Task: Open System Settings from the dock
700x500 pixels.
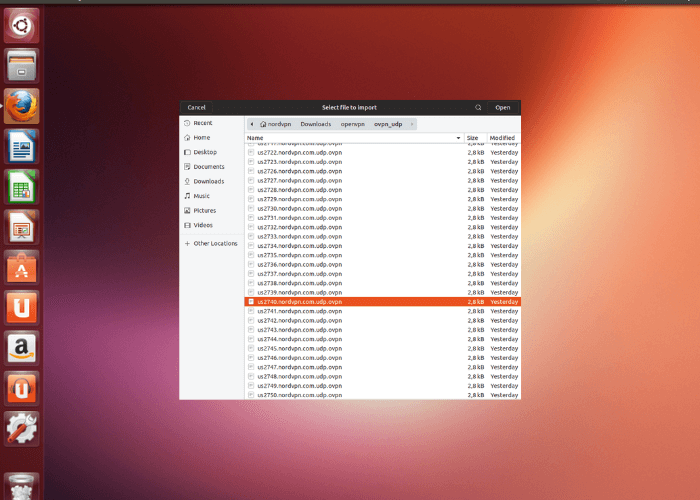Action: pos(21,429)
